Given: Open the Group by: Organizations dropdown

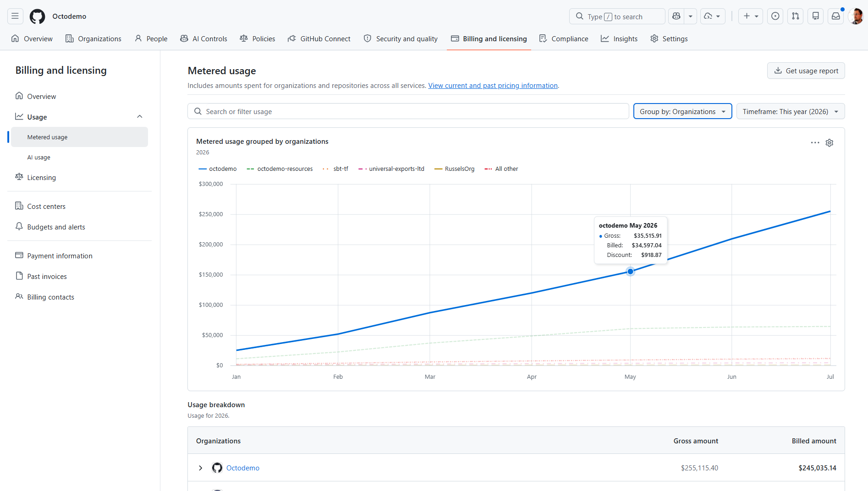Looking at the screenshot, I should point(682,111).
